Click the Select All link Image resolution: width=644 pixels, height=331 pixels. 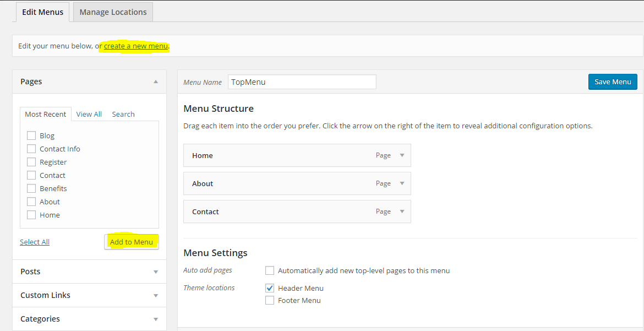coord(34,241)
